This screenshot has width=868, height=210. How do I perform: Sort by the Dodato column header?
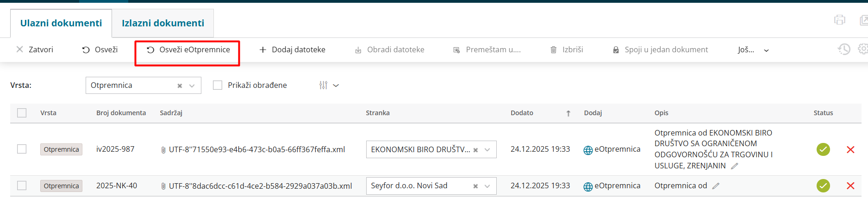pos(522,113)
